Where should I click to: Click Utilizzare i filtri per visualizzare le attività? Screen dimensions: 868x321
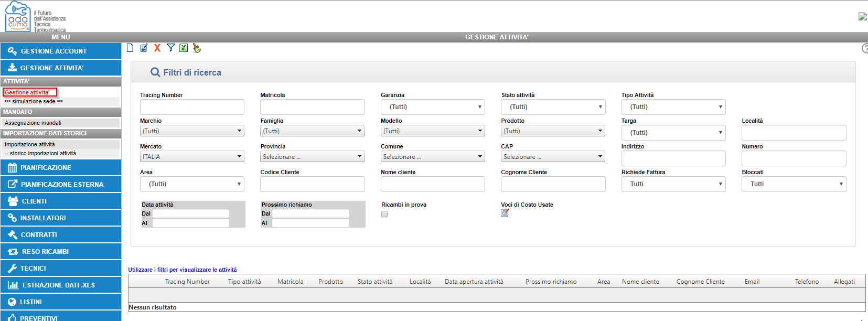point(183,270)
